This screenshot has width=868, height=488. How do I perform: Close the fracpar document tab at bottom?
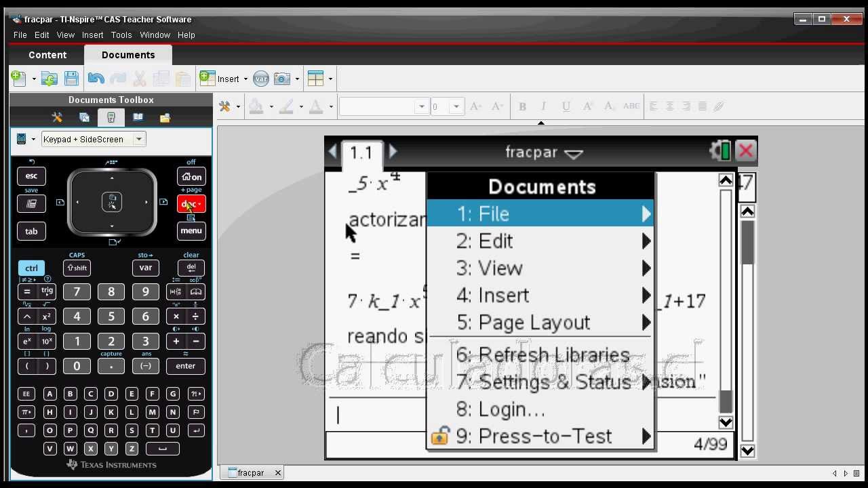coord(277,472)
